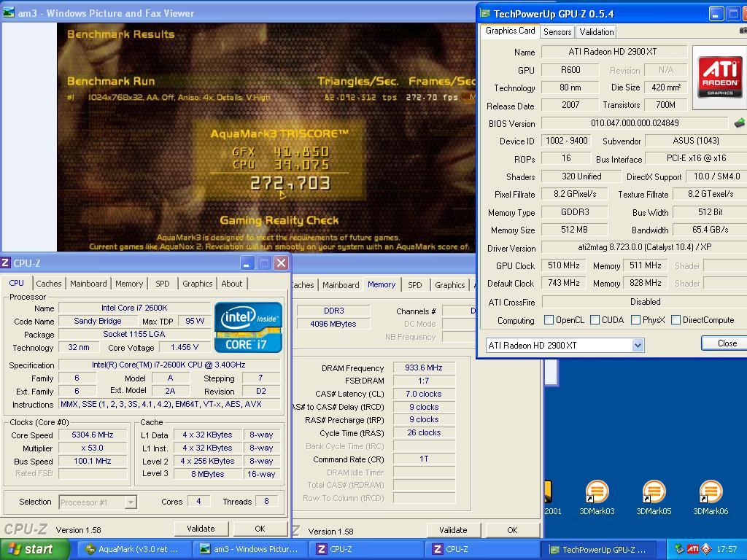Switch to am3 Windows Picture taskbar button

pos(249,550)
